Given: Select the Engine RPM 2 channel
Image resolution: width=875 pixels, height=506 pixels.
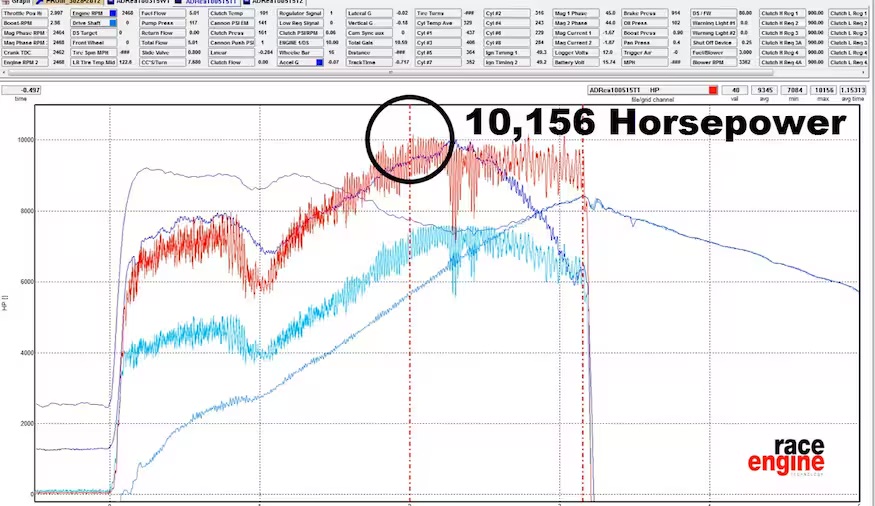Looking at the screenshot, I should tap(25, 62).
